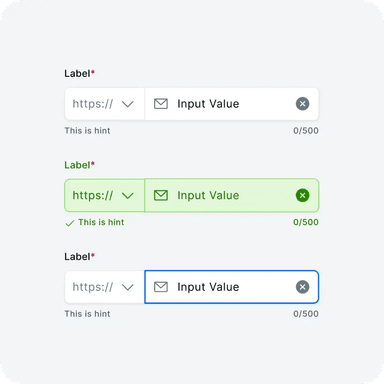Open the top https:// protocol dropdown

[104, 104]
